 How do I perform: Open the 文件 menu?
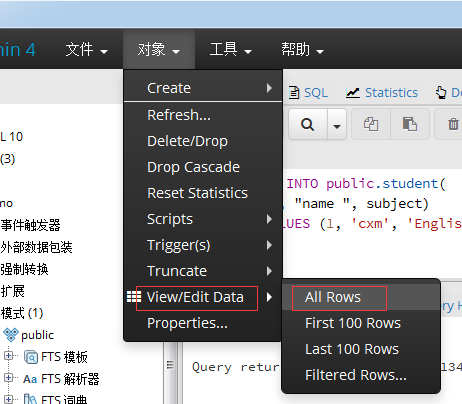tap(86, 50)
